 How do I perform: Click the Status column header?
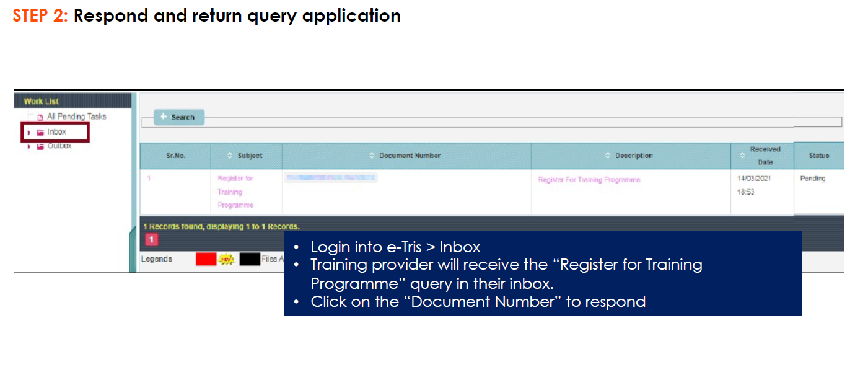(819, 156)
